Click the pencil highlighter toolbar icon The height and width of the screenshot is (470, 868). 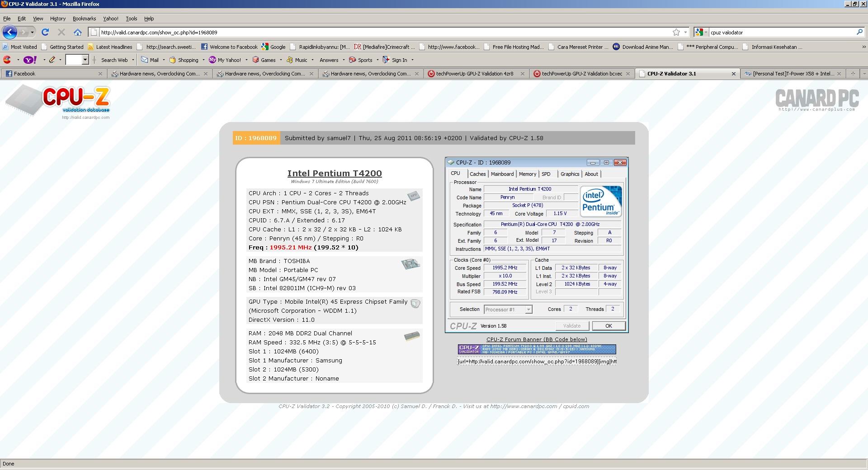(52, 60)
